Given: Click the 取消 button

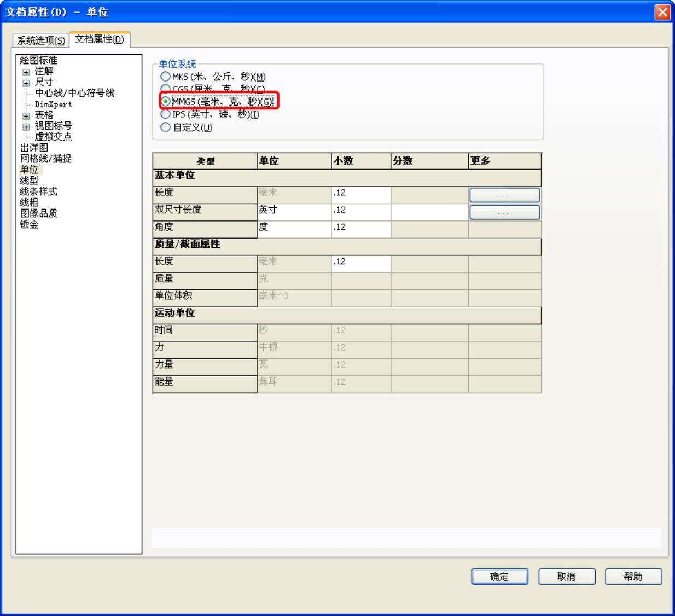Looking at the screenshot, I should tap(567, 577).
